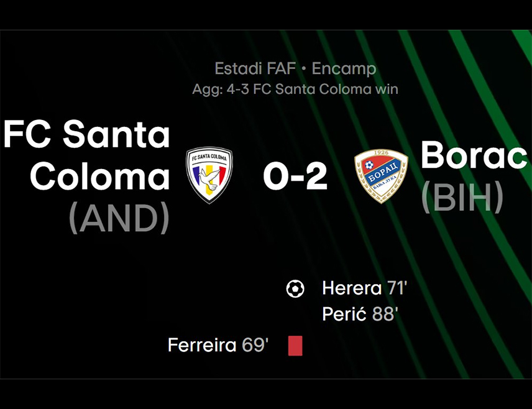Click the FC Santa Coloma club crest
Image resolution: width=532 pixels, height=409 pixels.
[209, 175]
